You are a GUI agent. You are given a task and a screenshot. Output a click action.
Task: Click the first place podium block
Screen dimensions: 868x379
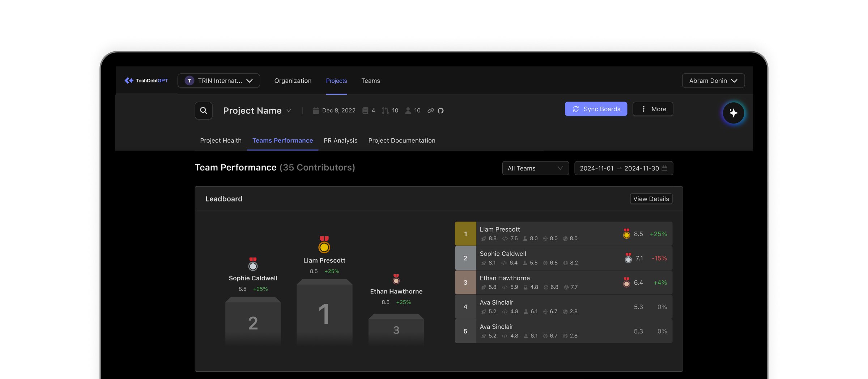(324, 313)
